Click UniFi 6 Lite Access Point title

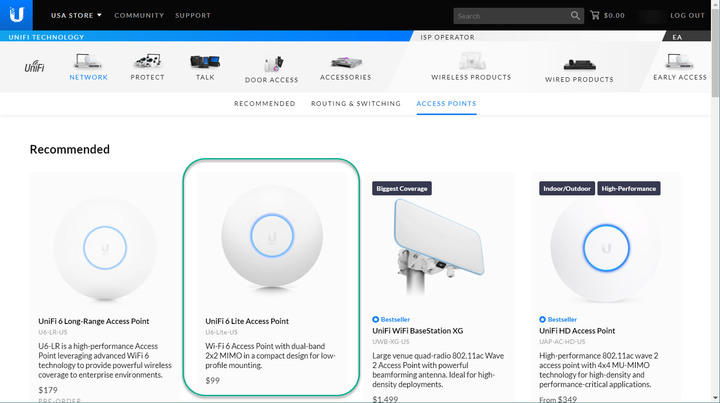tap(247, 321)
